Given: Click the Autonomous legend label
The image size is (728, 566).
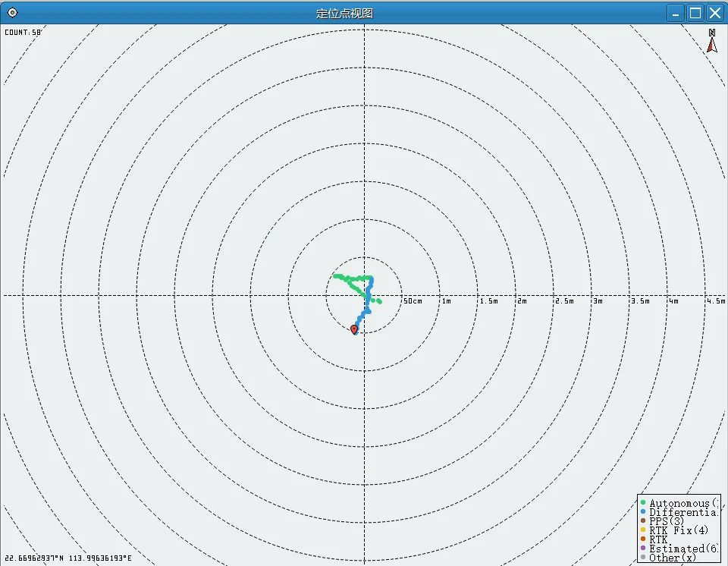Looking at the screenshot, I should point(683,503).
